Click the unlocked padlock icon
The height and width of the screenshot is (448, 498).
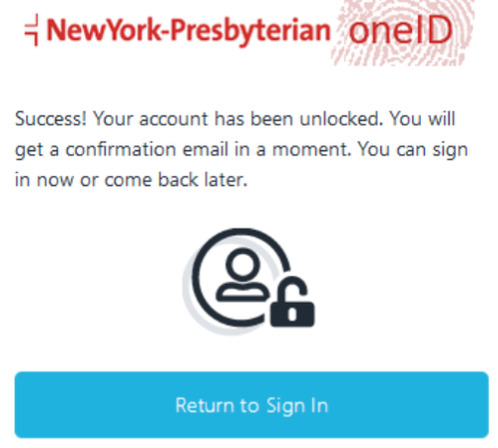292,302
